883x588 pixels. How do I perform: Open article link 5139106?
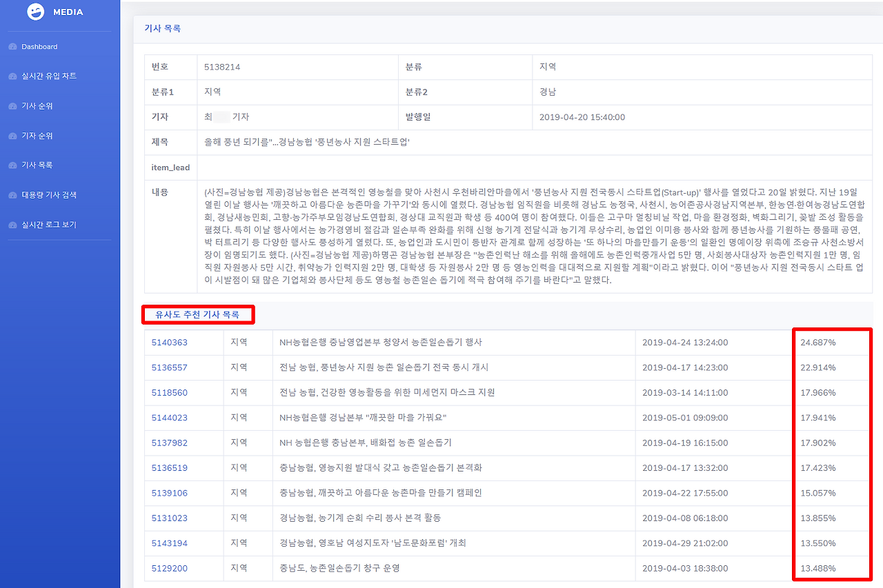point(170,493)
